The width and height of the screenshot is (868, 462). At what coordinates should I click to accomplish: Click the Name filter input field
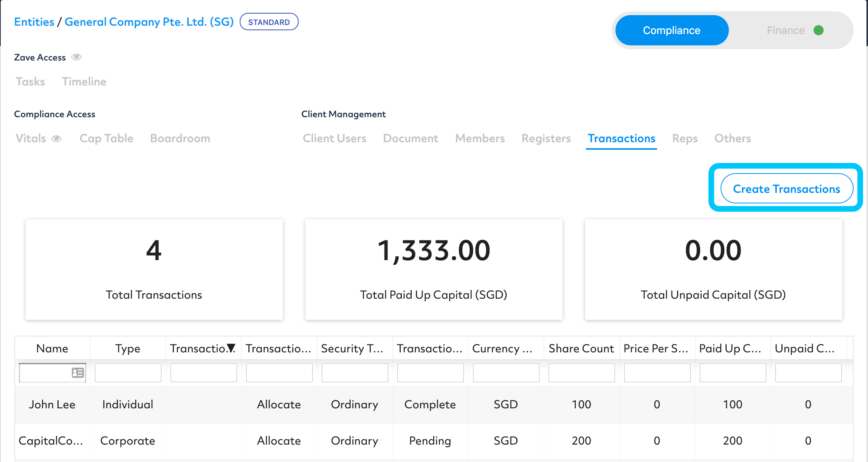click(53, 373)
